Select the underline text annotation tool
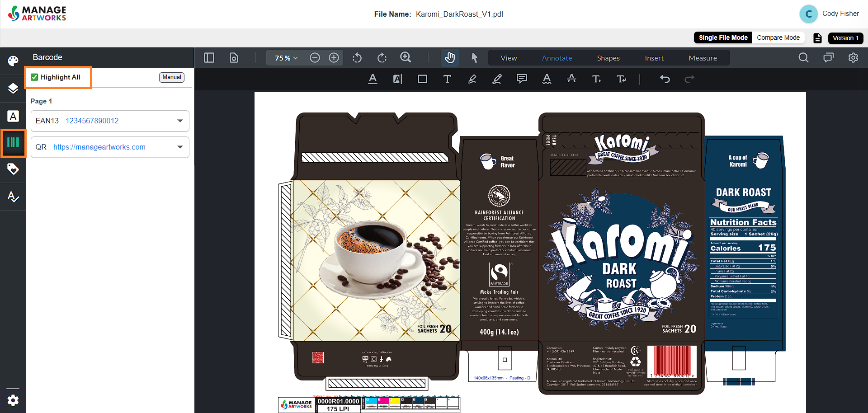Viewport: 868px width, 413px height. tap(373, 79)
